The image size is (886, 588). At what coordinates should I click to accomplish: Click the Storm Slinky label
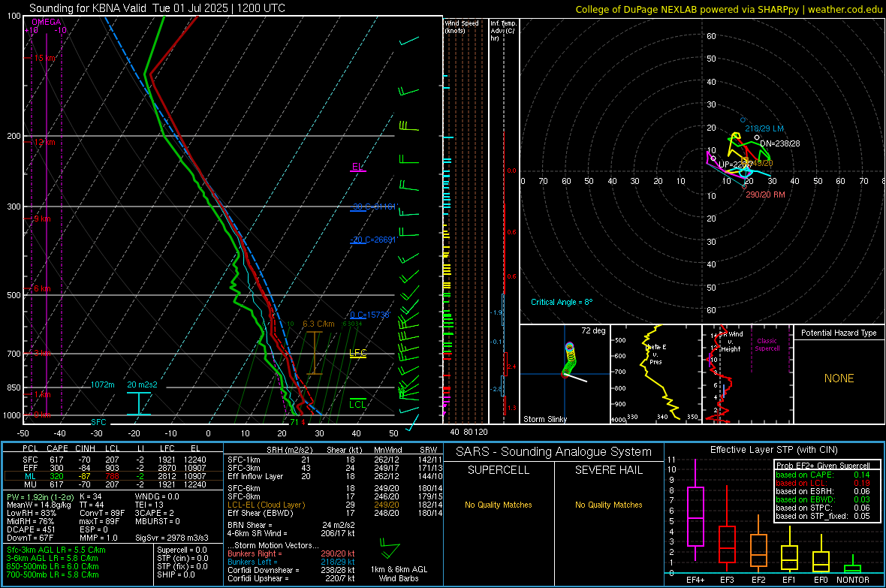pos(545,419)
